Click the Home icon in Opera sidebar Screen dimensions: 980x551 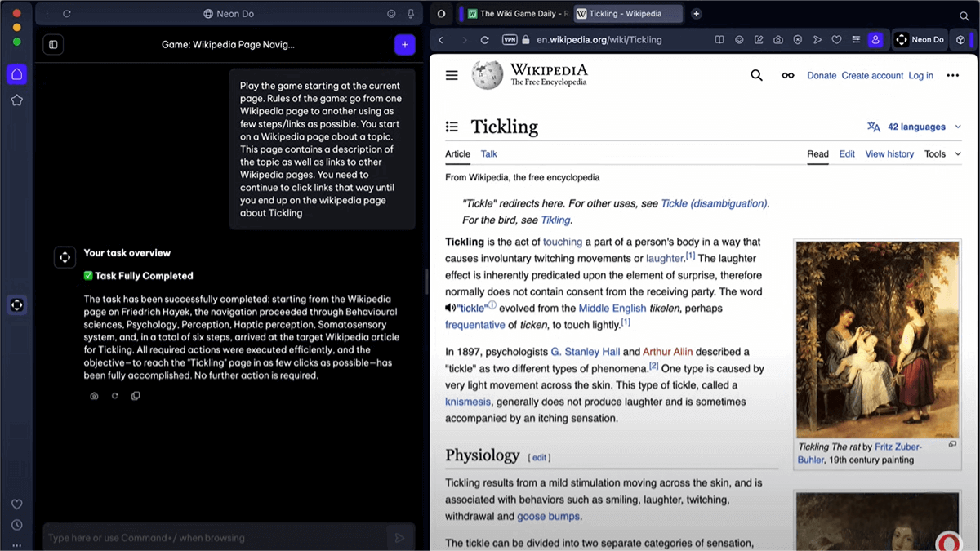16,74
